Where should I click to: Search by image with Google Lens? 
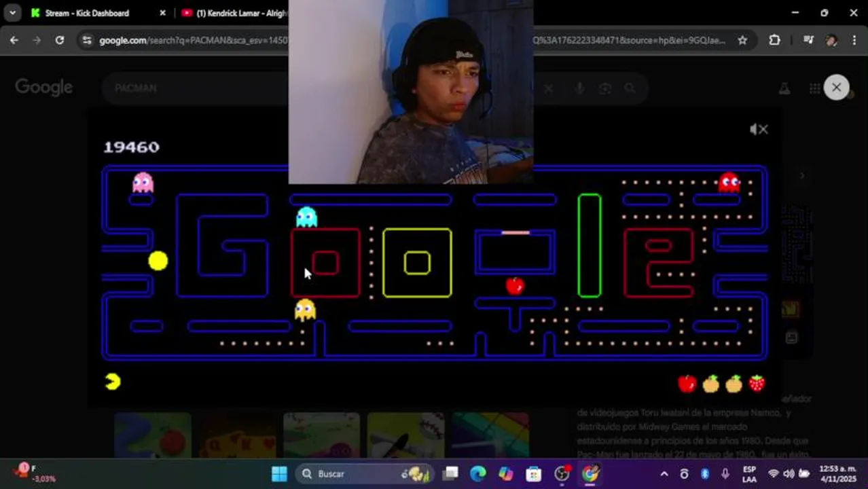pyautogui.click(x=604, y=88)
